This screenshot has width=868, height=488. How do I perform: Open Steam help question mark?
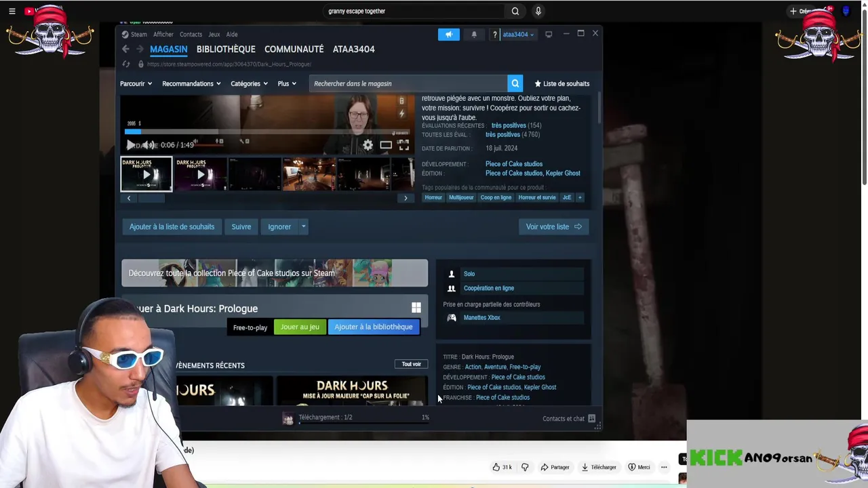(494, 35)
